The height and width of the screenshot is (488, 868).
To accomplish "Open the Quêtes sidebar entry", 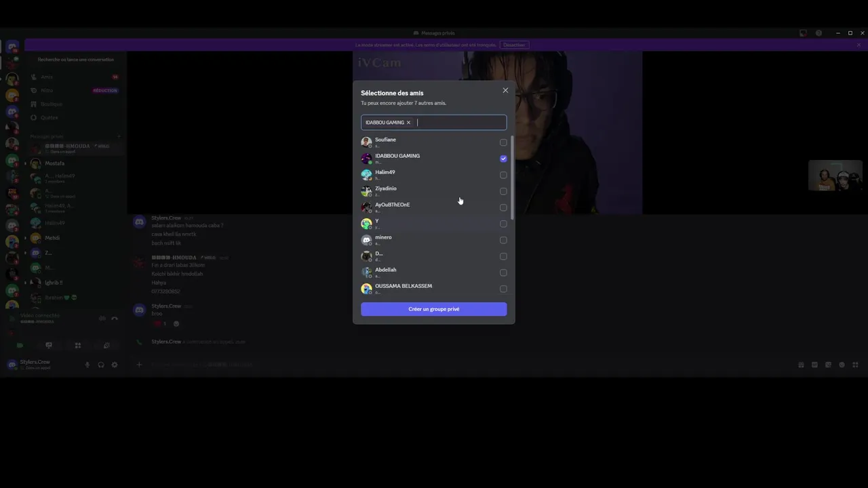I will pyautogui.click(x=75, y=117).
